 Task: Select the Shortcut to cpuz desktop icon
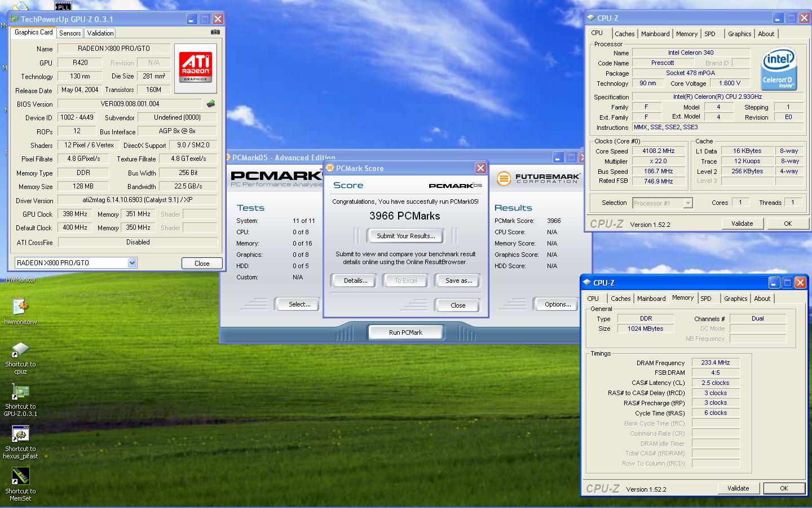pyautogui.click(x=20, y=358)
